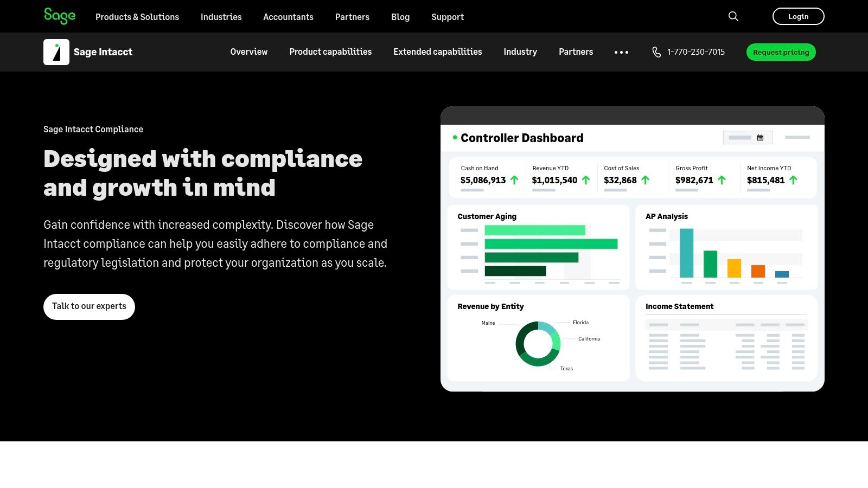This screenshot has width=868, height=488.
Task: Click the calendar icon in Controller Dashboard
Action: point(760,138)
